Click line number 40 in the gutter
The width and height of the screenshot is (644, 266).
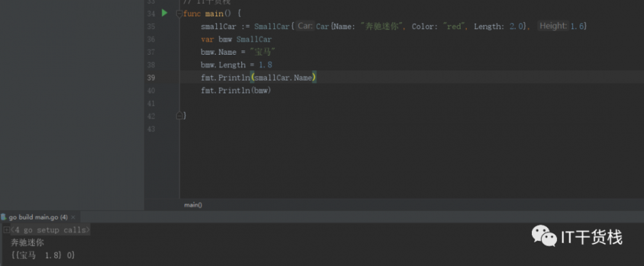pyautogui.click(x=151, y=91)
